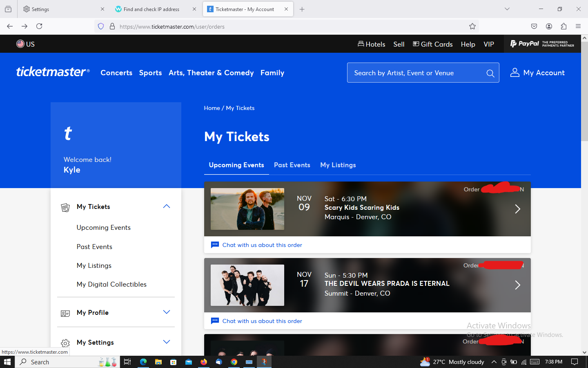Click Chat with us for Scary Kids order
This screenshot has height=368, width=588.
[x=262, y=245]
